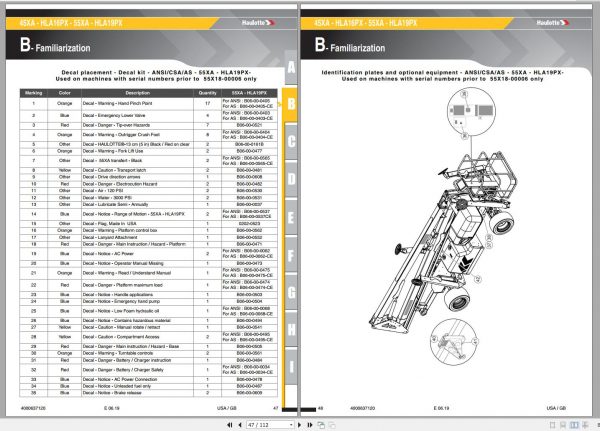Select row 'Decal - Danger - Battery / Charger Safety'
The width and height of the screenshot is (600, 431).
[x=148, y=370]
